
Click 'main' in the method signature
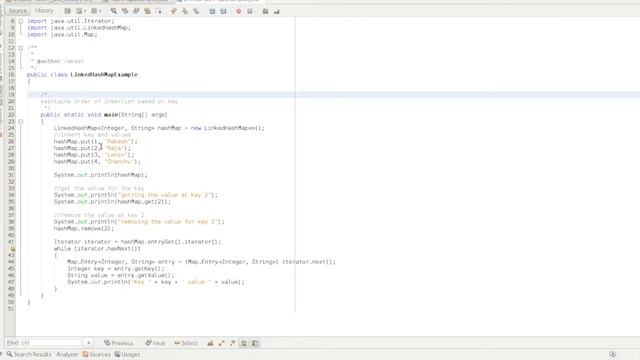pos(111,115)
